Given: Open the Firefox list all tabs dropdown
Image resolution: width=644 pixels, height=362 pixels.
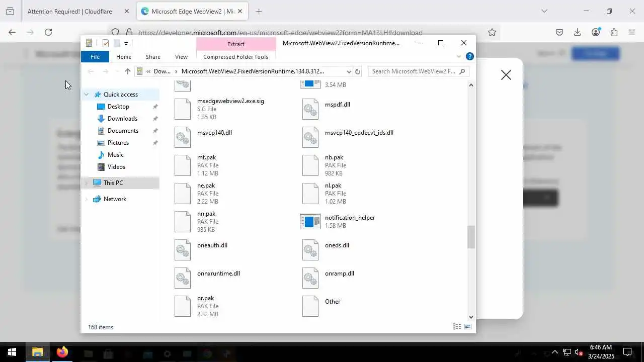Looking at the screenshot, I should pyautogui.click(x=544, y=11).
